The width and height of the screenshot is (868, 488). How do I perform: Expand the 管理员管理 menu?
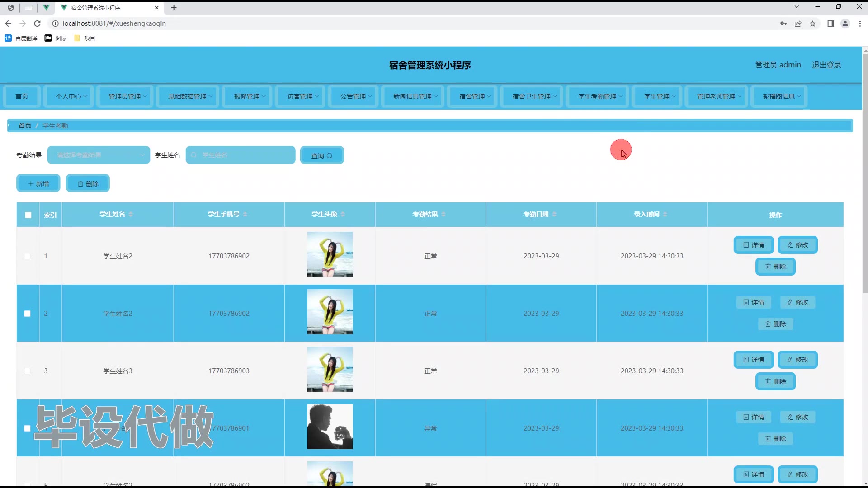(125, 96)
